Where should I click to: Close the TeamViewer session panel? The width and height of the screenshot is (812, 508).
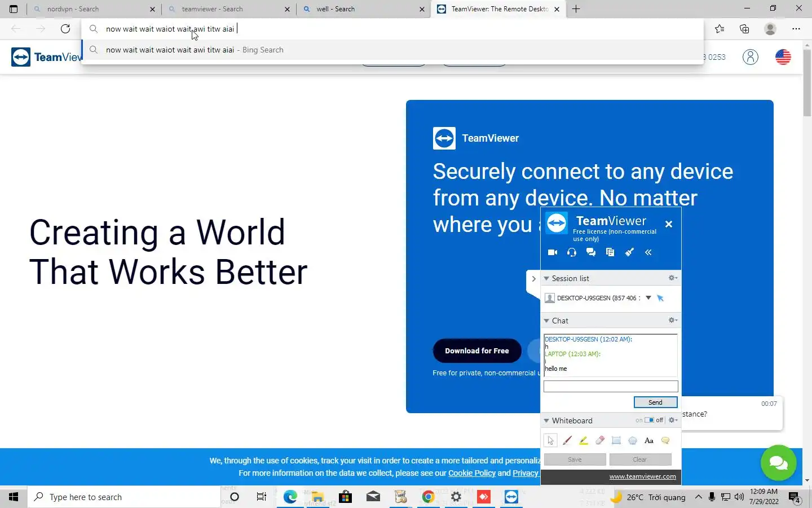tap(669, 224)
